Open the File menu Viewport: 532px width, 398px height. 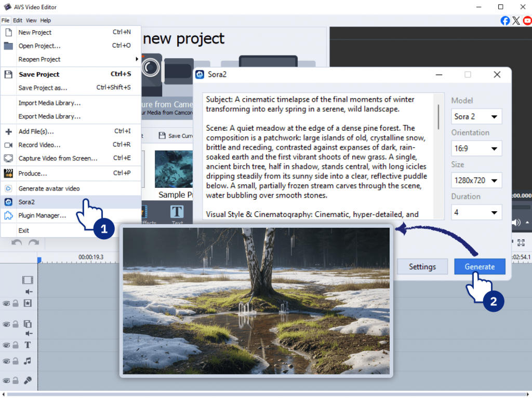click(5, 20)
